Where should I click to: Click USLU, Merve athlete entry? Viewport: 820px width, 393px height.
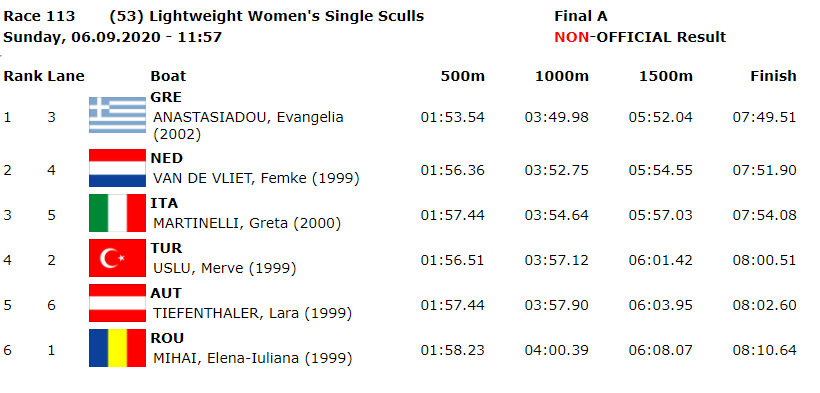(x=224, y=268)
